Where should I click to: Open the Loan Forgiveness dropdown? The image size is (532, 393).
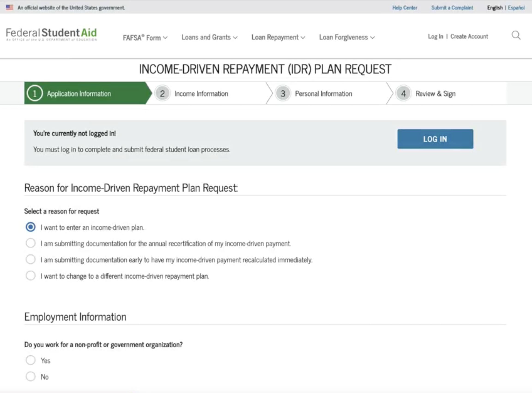pyautogui.click(x=347, y=37)
